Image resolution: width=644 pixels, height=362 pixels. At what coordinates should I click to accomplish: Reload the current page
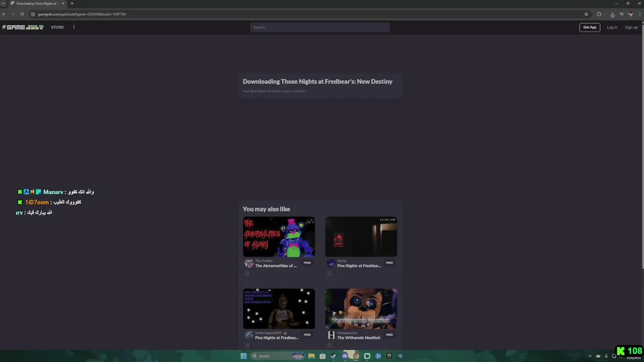tap(22, 14)
